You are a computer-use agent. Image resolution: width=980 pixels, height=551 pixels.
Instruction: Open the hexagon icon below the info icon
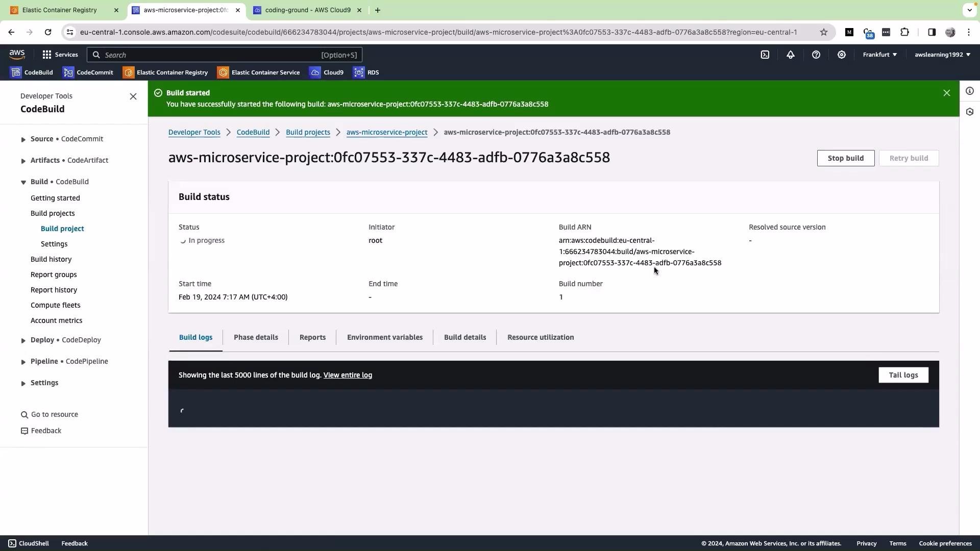[969, 112]
